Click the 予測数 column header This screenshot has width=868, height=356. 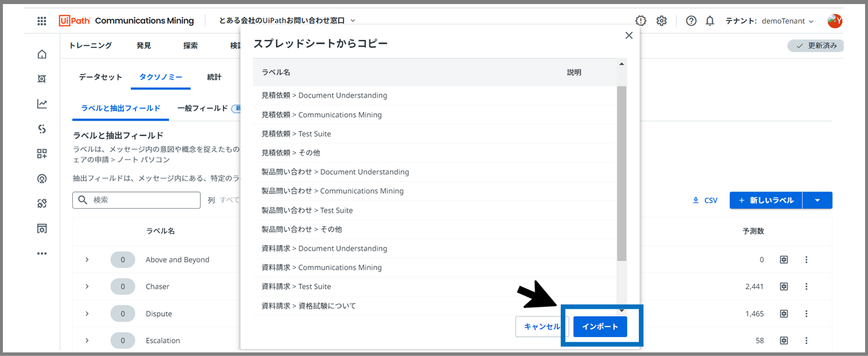tap(753, 231)
